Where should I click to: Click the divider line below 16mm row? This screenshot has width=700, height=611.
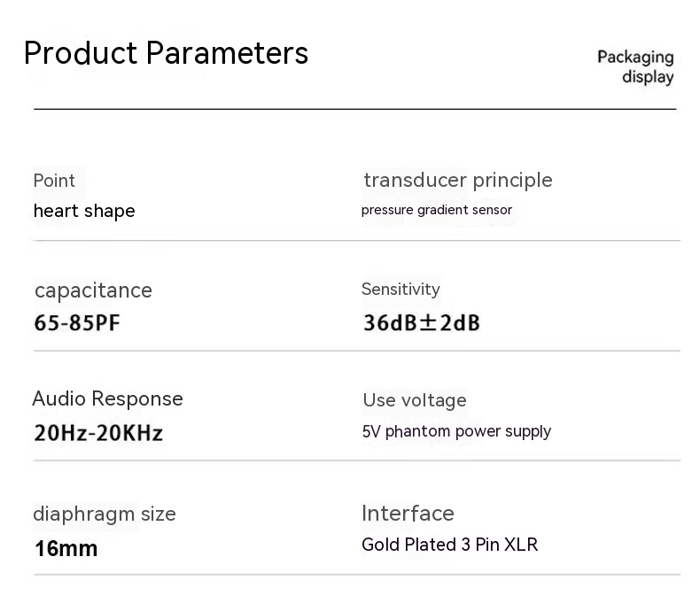(354, 575)
